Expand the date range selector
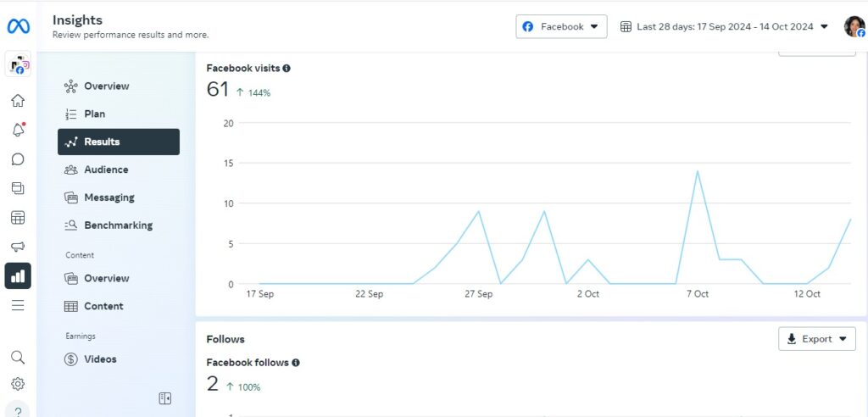The width and height of the screenshot is (868, 417). tap(724, 26)
